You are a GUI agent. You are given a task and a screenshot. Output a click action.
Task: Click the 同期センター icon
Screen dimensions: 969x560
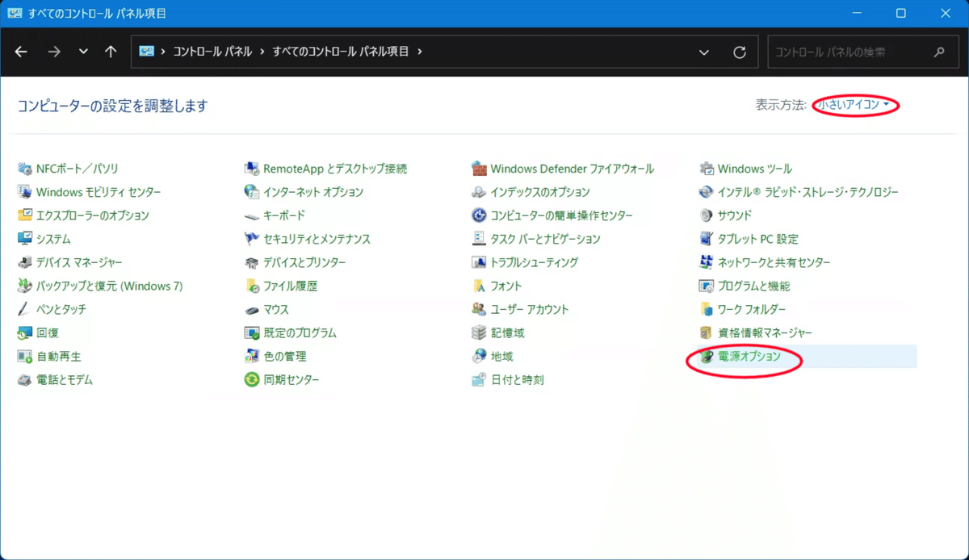251,379
